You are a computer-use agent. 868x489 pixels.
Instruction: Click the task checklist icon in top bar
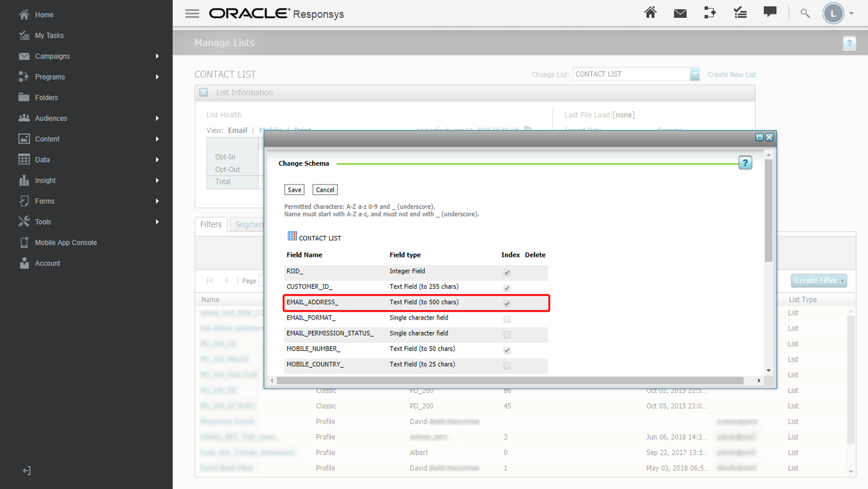(740, 12)
